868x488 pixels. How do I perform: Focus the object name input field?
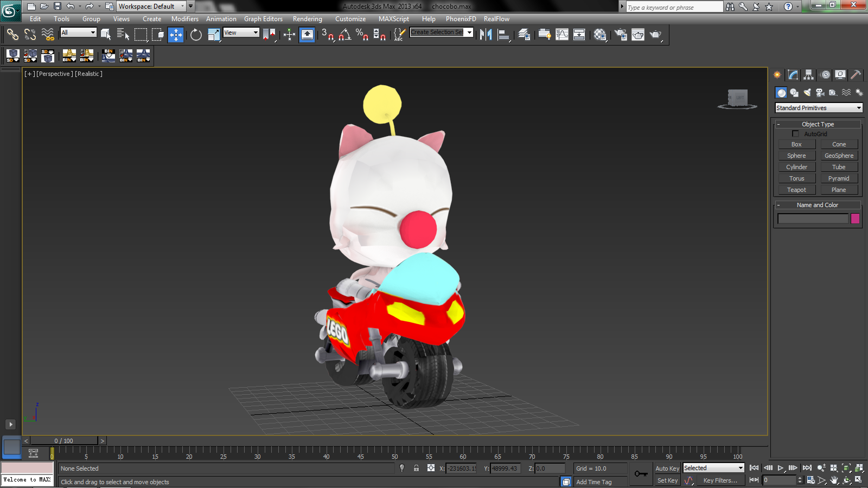tap(813, 219)
